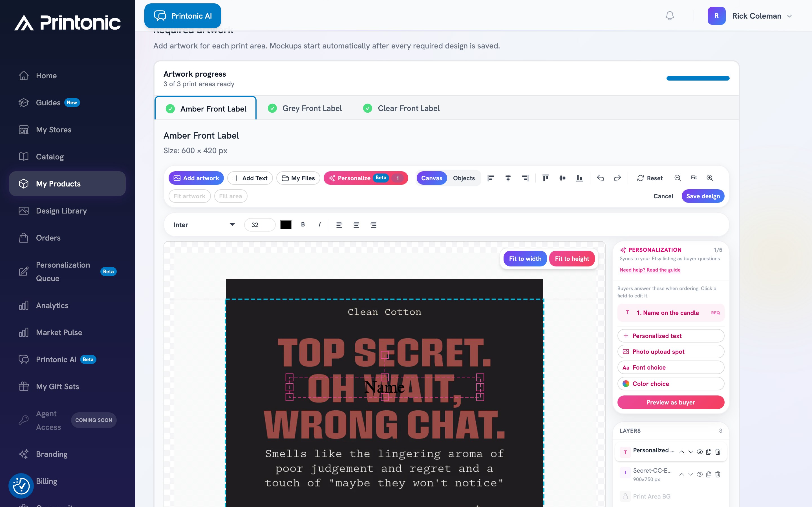Align objects to bottom edge
The width and height of the screenshot is (812, 507).
[579, 178]
